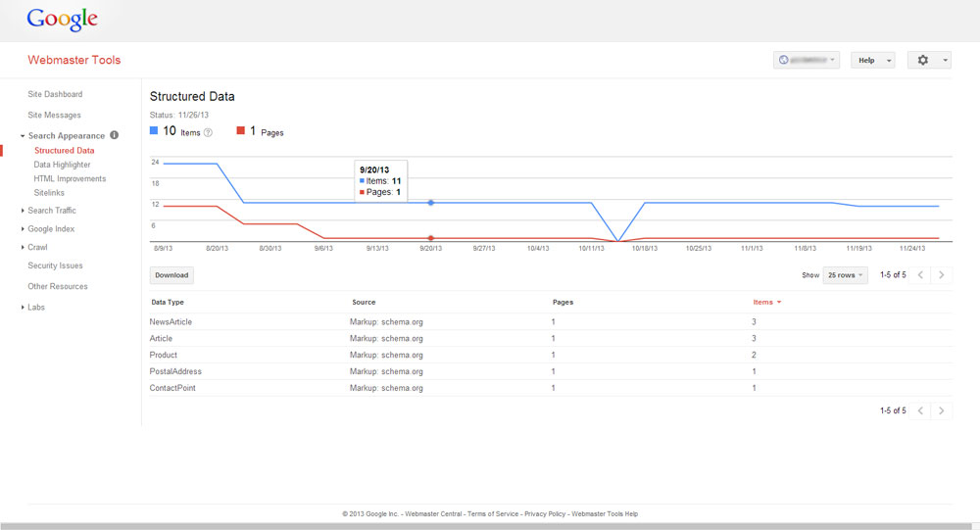980x530 pixels.
Task: Click the bottom previous page arrow
Action: tap(920, 410)
